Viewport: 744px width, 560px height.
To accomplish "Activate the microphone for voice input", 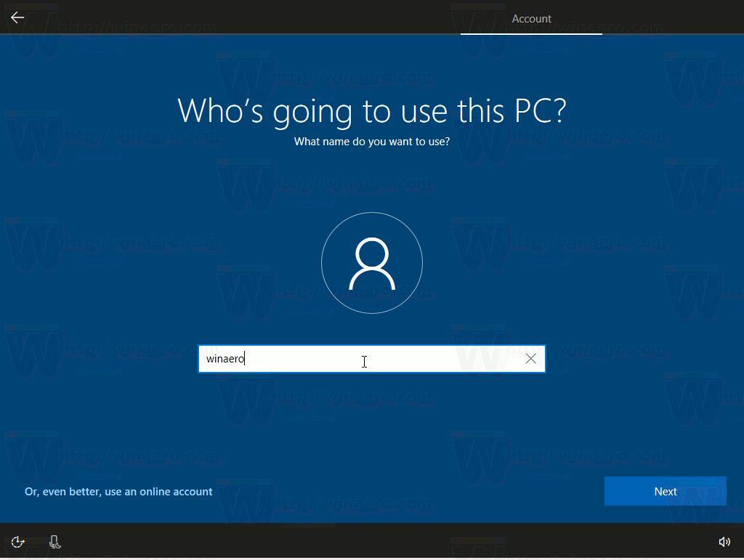I will click(x=54, y=541).
